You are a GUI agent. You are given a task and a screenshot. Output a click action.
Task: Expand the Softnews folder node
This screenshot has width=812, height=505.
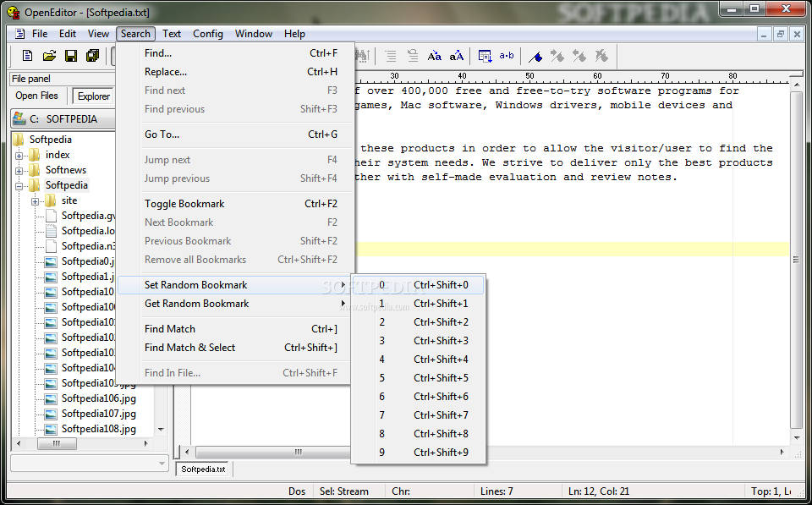click(19, 170)
